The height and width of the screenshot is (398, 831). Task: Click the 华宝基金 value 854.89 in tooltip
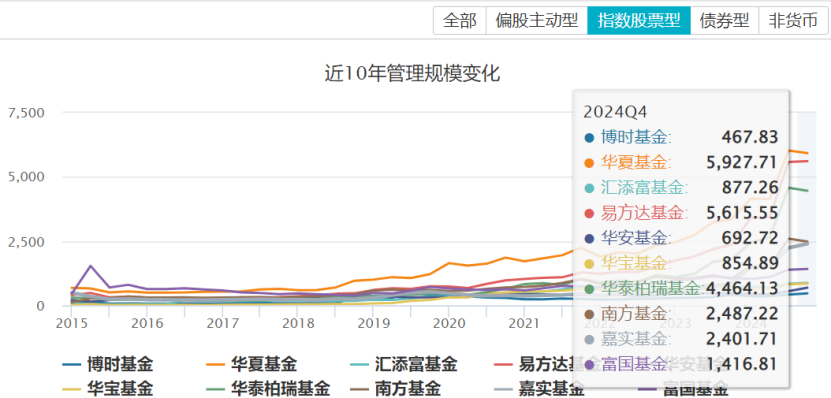(749, 263)
